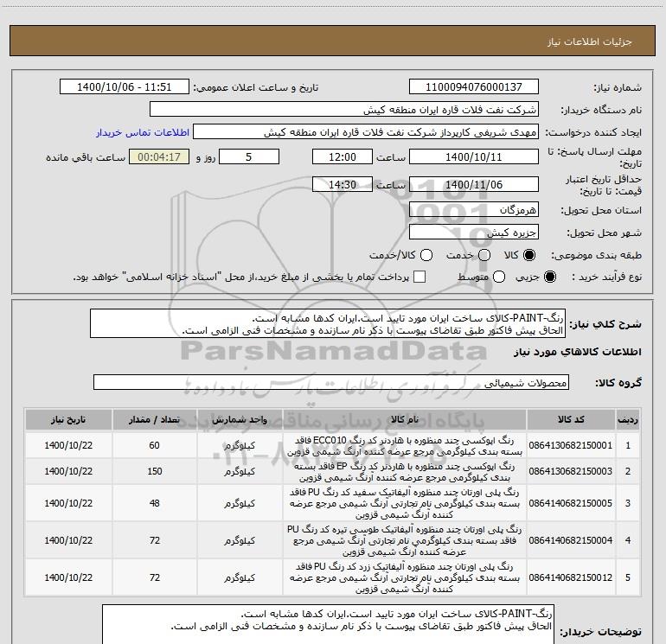
Task: Select product code 0864140682150004
Action: (571, 540)
